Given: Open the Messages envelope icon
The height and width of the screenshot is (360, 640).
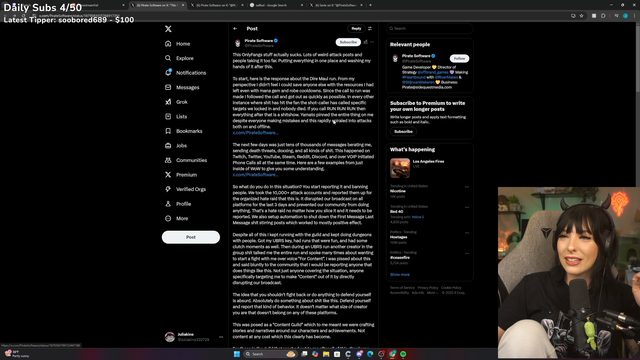Looking at the screenshot, I should (x=168, y=87).
